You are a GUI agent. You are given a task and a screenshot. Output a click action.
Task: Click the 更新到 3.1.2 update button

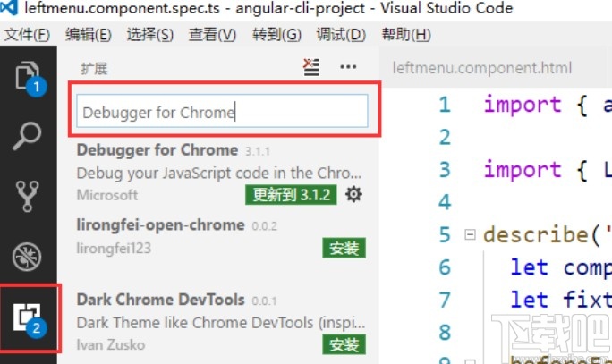(x=291, y=194)
